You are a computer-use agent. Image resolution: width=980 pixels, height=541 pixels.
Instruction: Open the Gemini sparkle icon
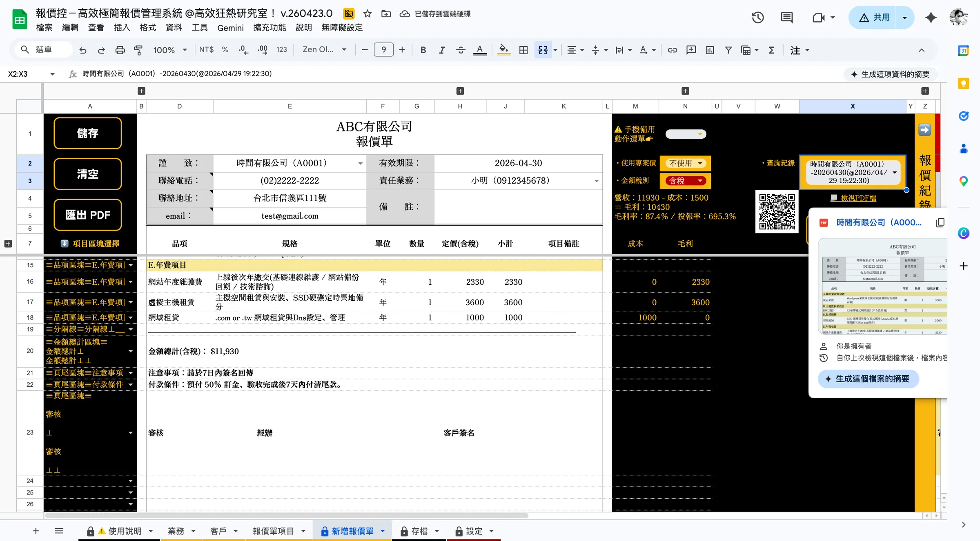pyautogui.click(x=931, y=18)
